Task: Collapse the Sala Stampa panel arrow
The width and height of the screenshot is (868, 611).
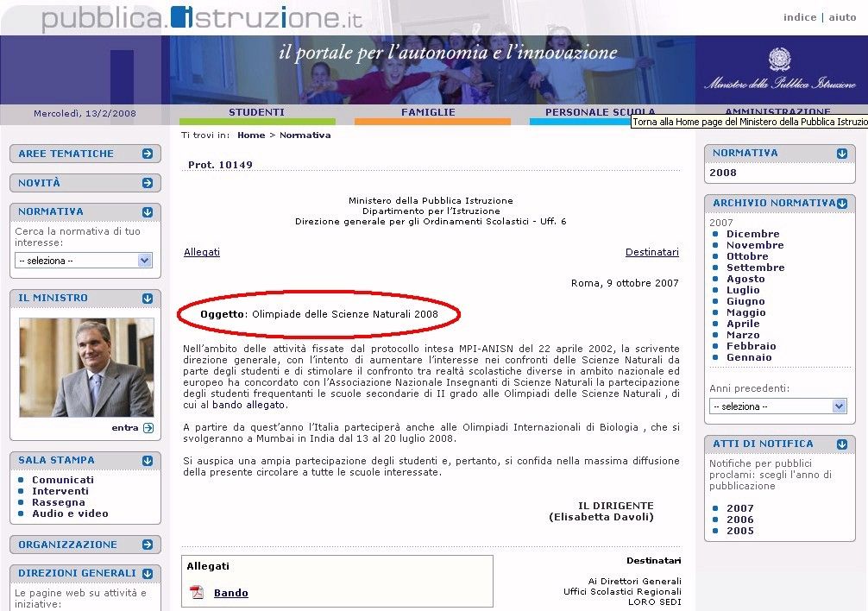Action: [148, 461]
